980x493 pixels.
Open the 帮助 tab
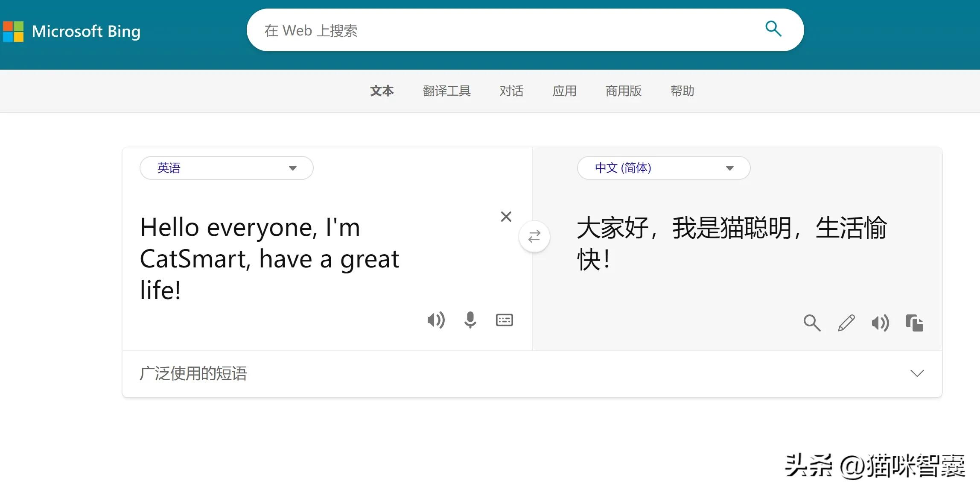[682, 91]
